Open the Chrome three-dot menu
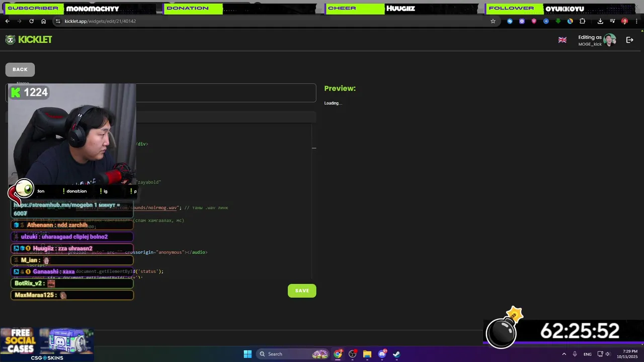 pyautogui.click(x=636, y=21)
